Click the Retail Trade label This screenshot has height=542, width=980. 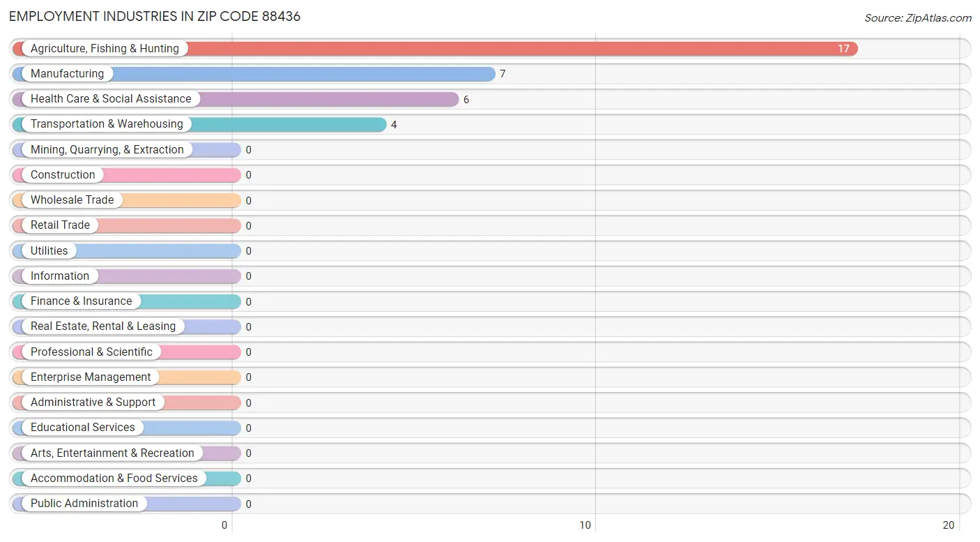[x=60, y=225]
